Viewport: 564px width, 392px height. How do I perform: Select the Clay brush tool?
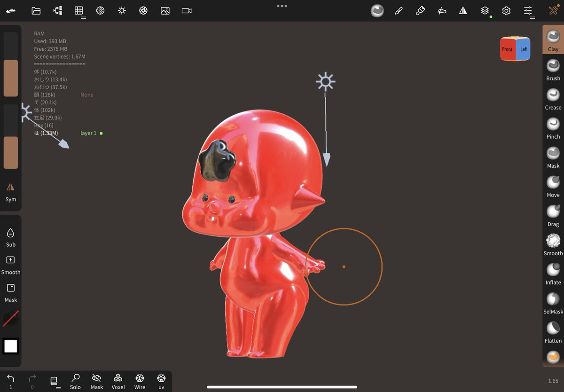point(553,40)
